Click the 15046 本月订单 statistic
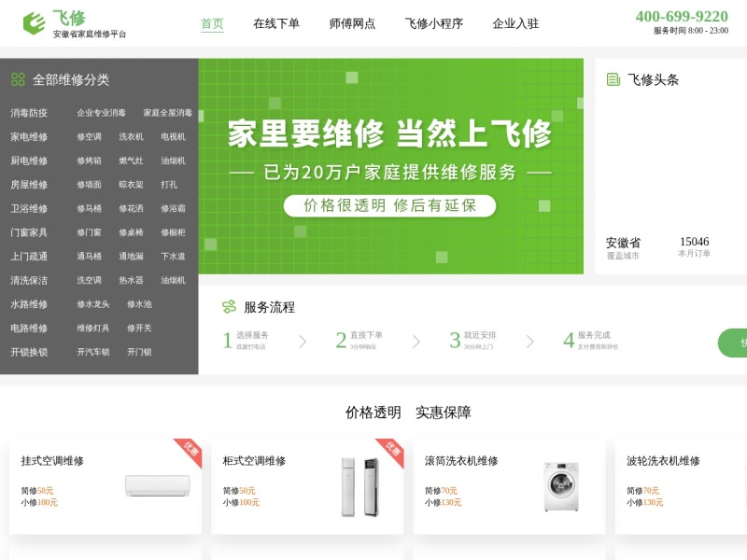The image size is (747, 560). [x=694, y=246]
